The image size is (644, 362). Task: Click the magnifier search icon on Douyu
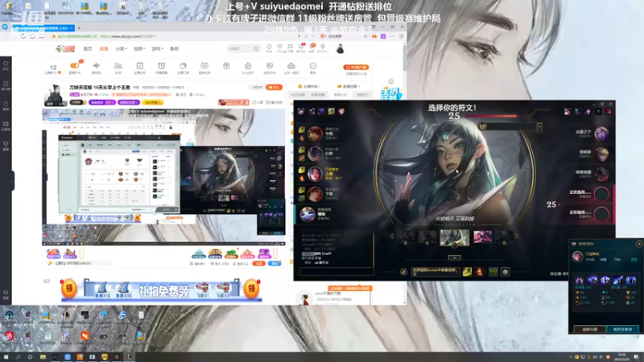tap(256, 49)
